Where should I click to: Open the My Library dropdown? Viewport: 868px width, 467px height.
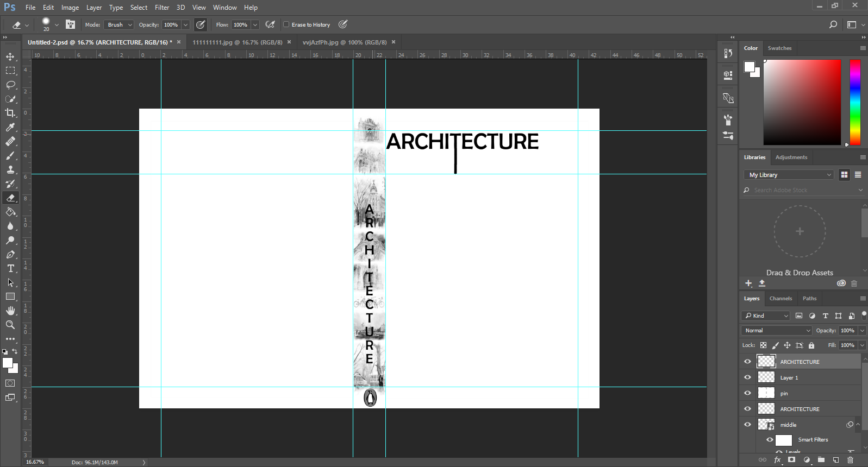(788, 175)
